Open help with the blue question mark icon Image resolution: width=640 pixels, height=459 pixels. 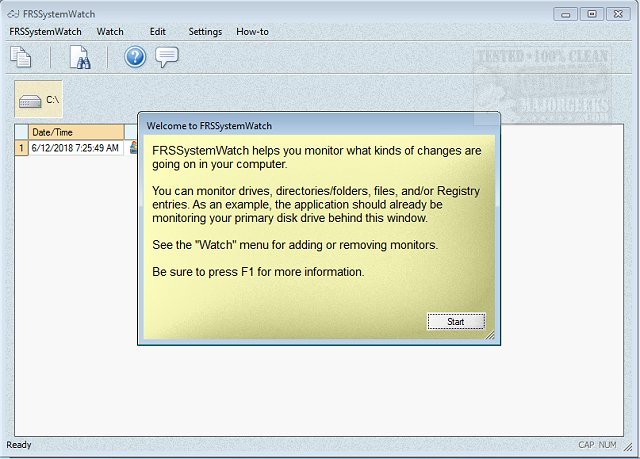pyautogui.click(x=135, y=57)
